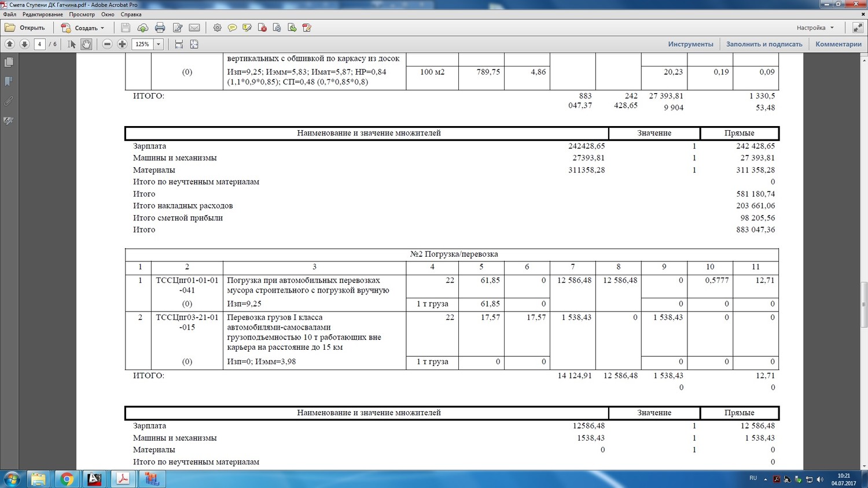The image size is (868, 488).
Task: Open the signatures side panel
Action: pyautogui.click(x=9, y=121)
